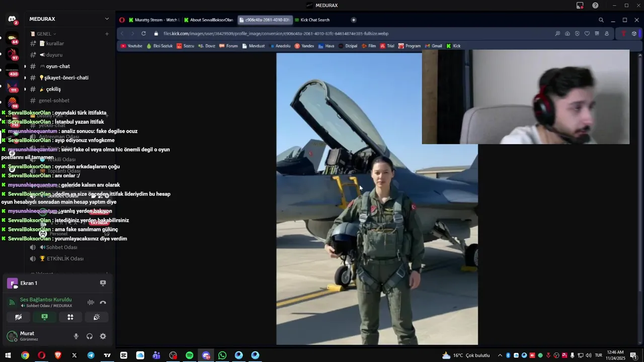Reload the browser page

(x=143, y=34)
